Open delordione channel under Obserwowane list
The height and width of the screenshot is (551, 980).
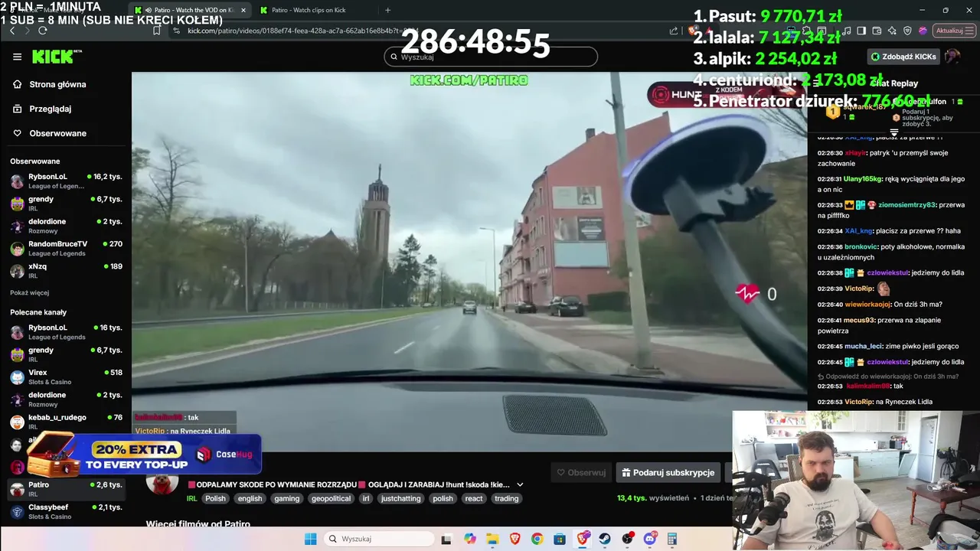[x=65, y=226]
